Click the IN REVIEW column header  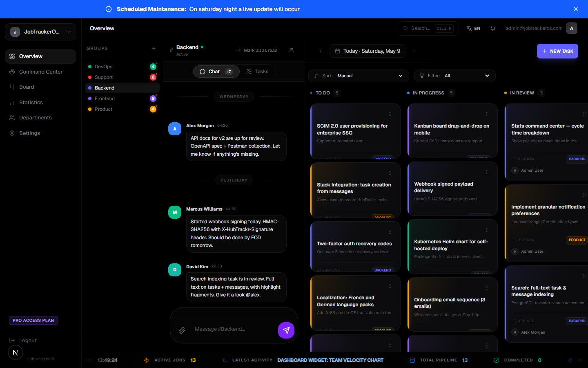click(x=522, y=93)
